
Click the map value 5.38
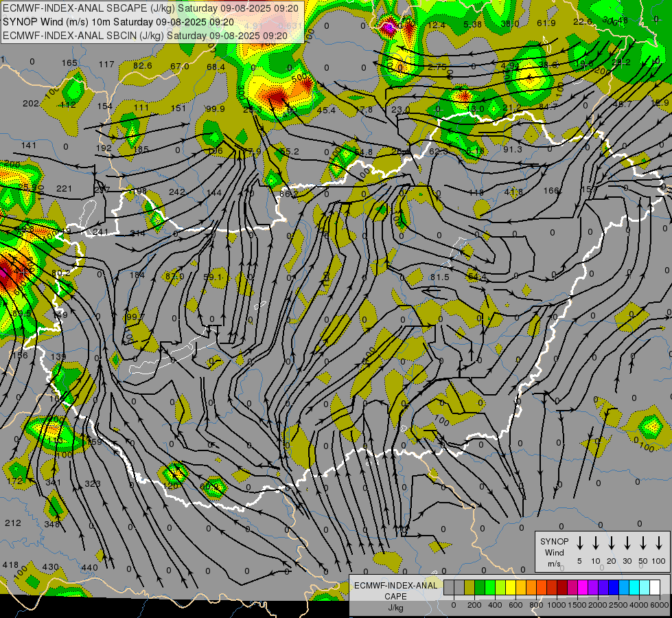click(x=473, y=25)
